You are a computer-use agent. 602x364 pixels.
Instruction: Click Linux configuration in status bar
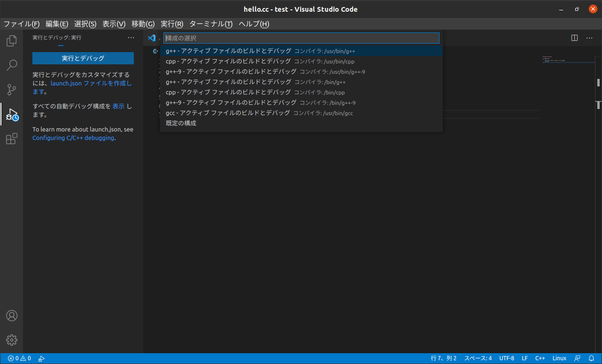click(x=559, y=358)
